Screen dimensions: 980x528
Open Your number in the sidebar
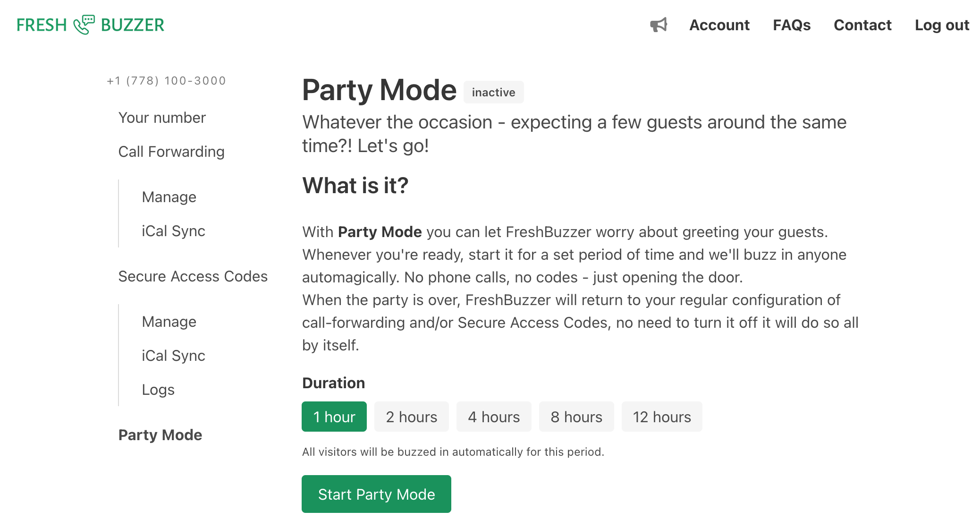162,118
